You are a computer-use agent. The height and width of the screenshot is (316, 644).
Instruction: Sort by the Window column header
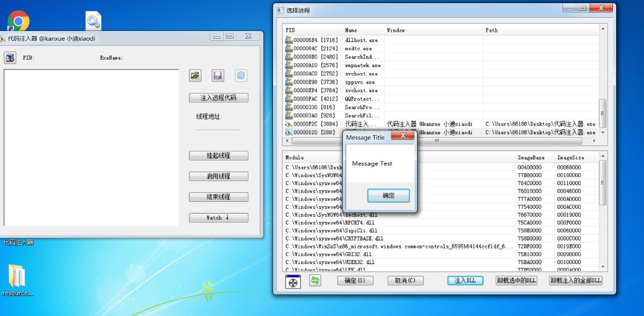(434, 30)
